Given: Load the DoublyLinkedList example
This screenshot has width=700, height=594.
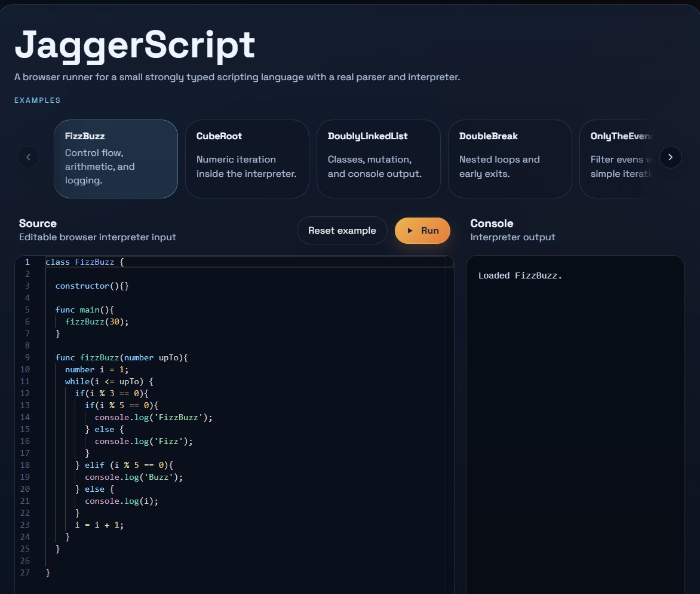Looking at the screenshot, I should click(379, 159).
